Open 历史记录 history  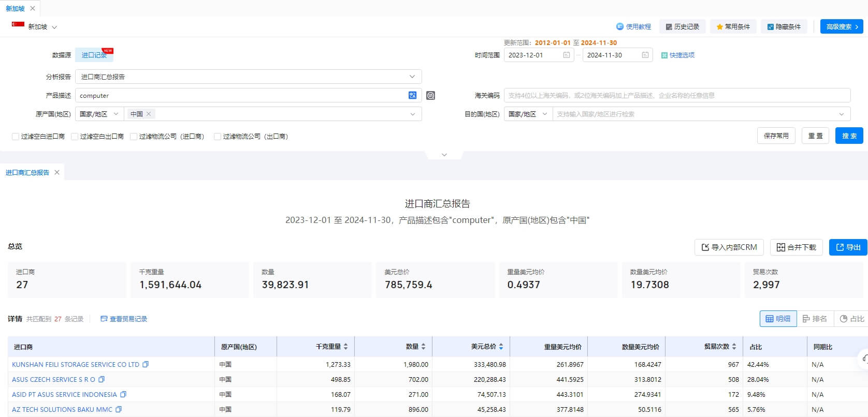pyautogui.click(x=683, y=26)
